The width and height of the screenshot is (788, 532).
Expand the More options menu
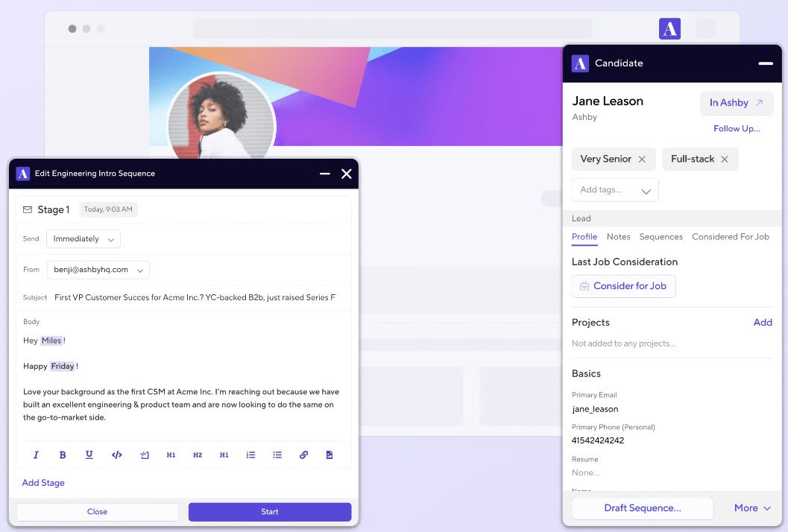pos(751,508)
